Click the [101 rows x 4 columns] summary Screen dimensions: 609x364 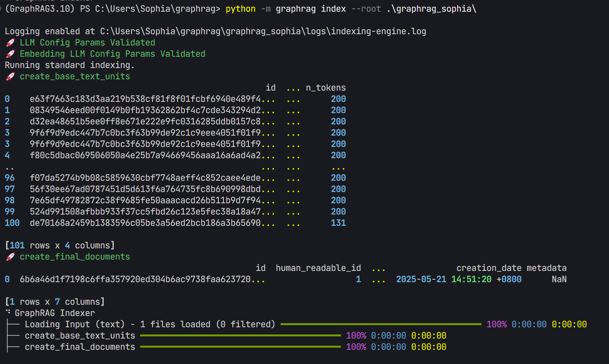click(x=60, y=246)
